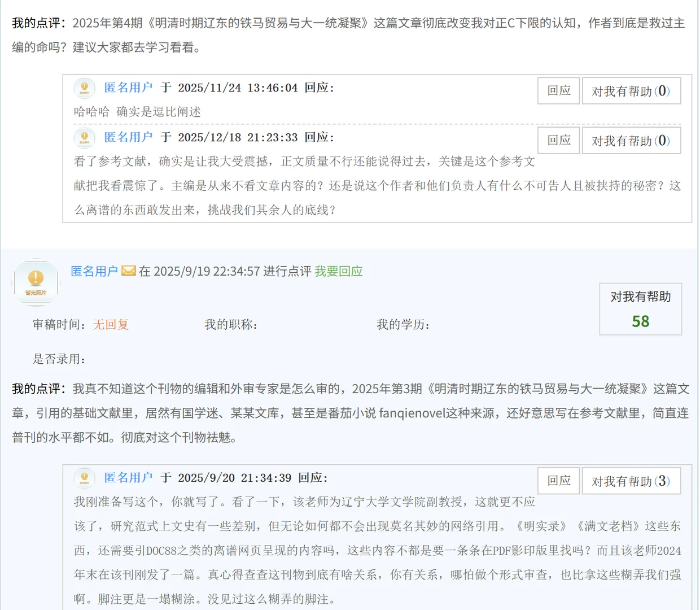
Task: Click the 暂无照片 avatar of the 9/19 reviewer
Action: [x=36, y=281]
